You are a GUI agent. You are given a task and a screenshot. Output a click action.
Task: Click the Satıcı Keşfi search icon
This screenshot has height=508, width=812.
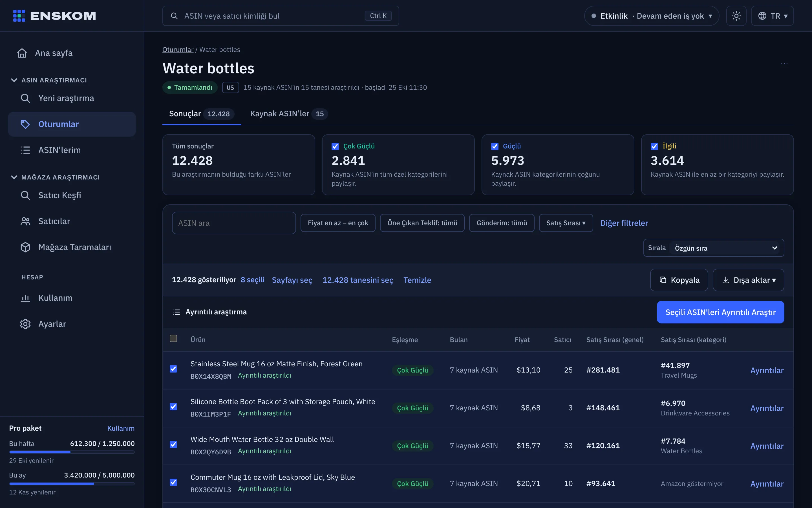pyautogui.click(x=25, y=195)
